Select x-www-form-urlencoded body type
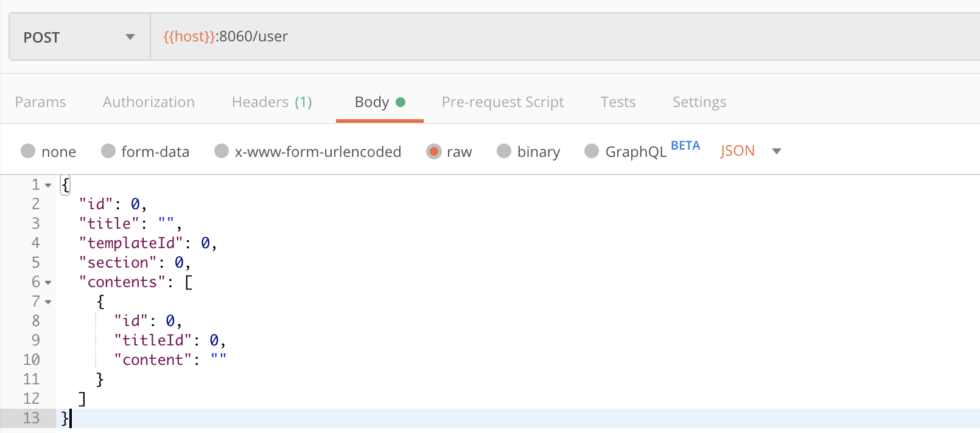This screenshot has height=433, width=980. tap(222, 151)
